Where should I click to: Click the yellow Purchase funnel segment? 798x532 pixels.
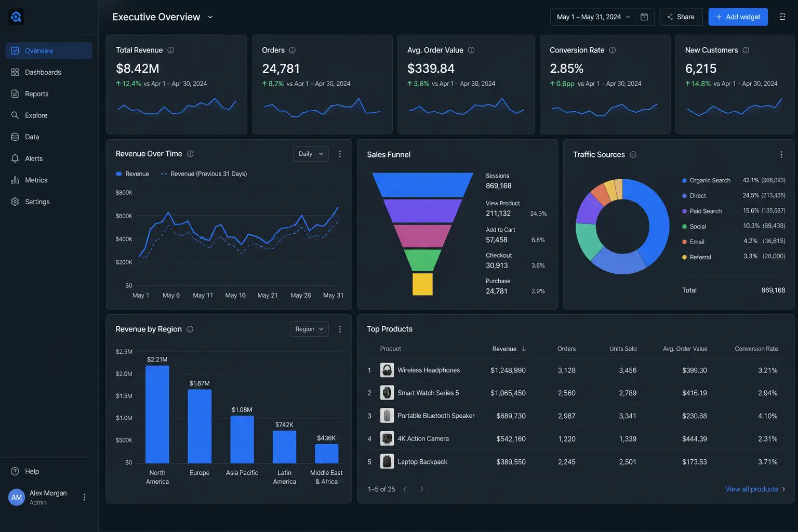coord(422,284)
